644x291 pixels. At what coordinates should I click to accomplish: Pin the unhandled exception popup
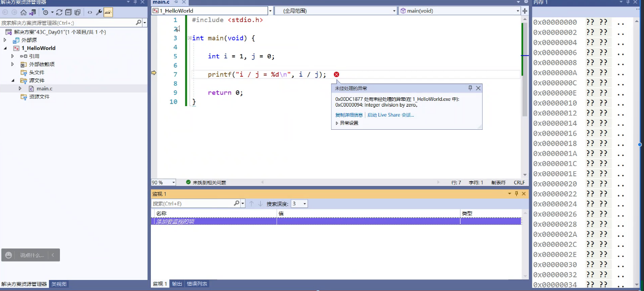[x=471, y=88]
